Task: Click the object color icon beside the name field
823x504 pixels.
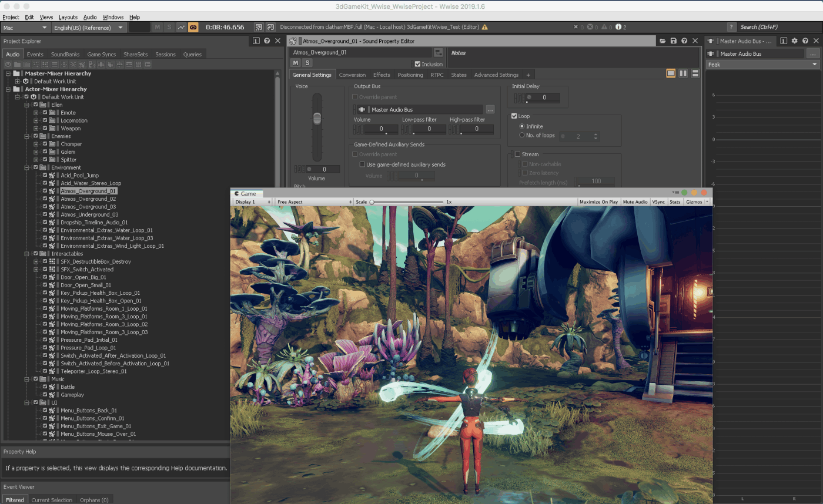Action: pos(438,52)
